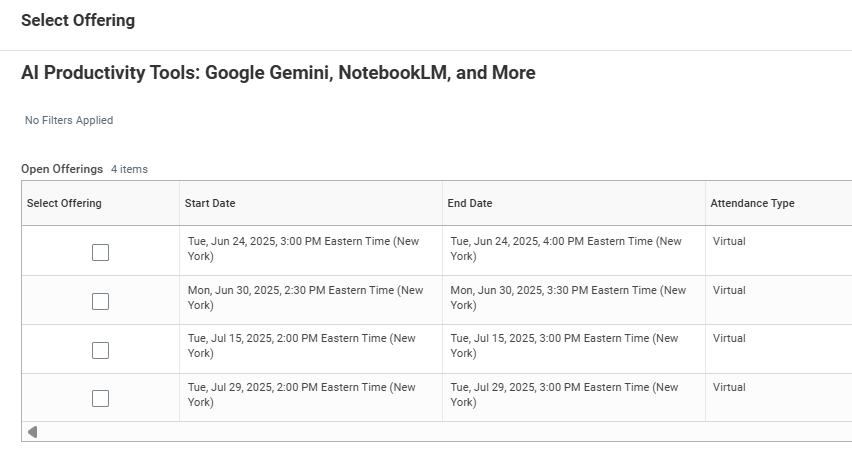852x471 pixels.
Task: Click the 4 items count label
Action: [x=129, y=169]
